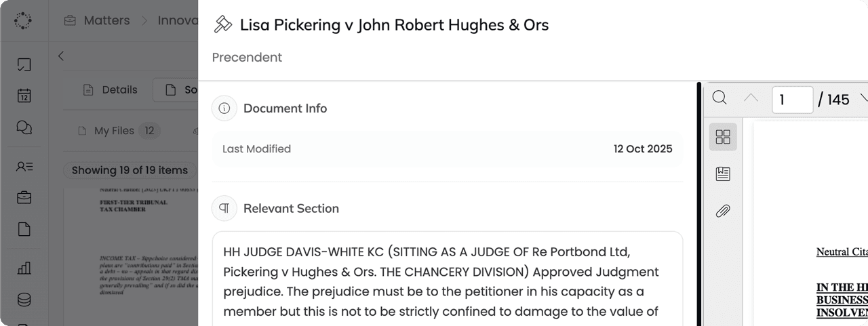Click the PDF page number field
Image resolution: width=868 pixels, height=326 pixels.
tap(792, 100)
